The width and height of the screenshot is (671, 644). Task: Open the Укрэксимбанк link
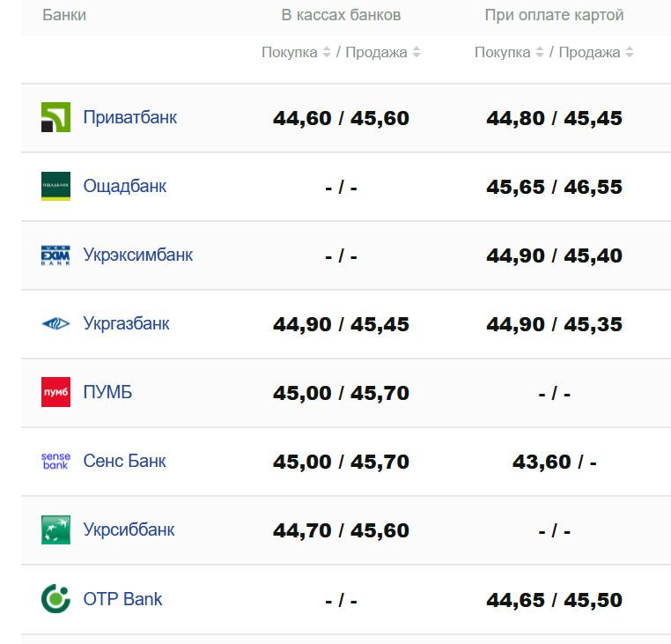pyautogui.click(x=137, y=255)
